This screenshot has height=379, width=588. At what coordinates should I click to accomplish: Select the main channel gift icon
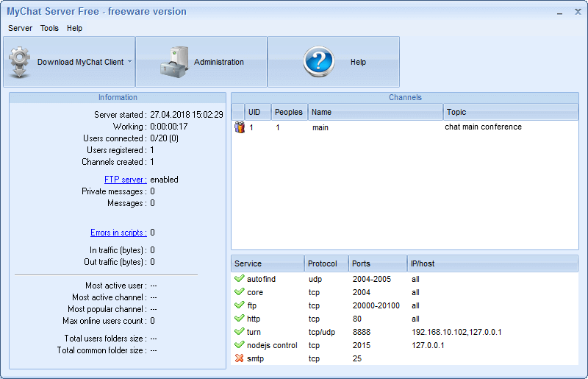click(239, 127)
